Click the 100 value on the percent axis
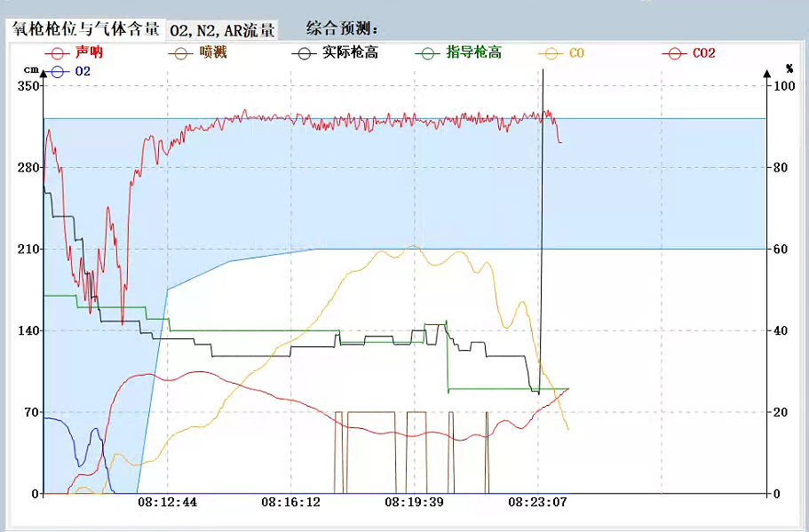The height and width of the screenshot is (532, 809). click(x=784, y=85)
